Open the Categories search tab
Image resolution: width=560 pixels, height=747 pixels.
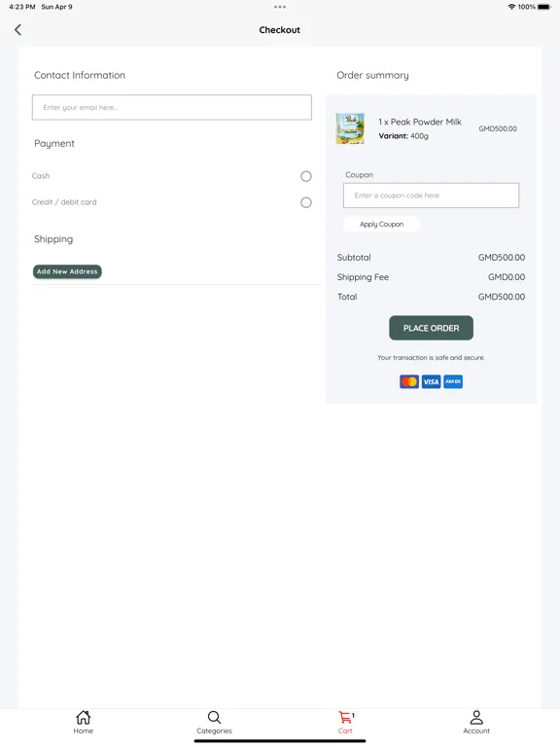point(214,723)
